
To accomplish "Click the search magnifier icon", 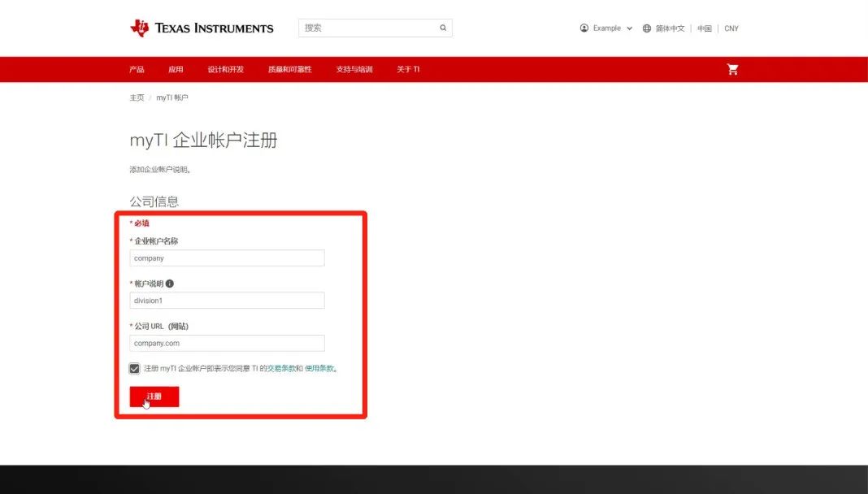I will point(443,28).
